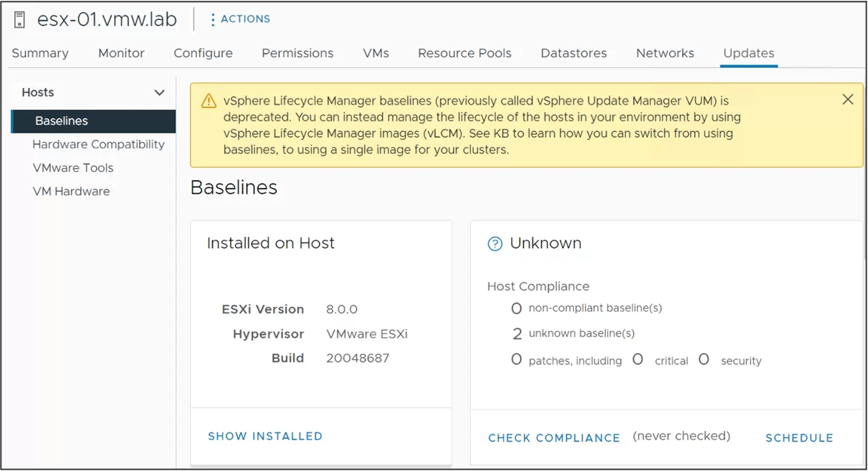Click Check Compliance
The height and width of the screenshot is (471, 868).
[x=554, y=438]
